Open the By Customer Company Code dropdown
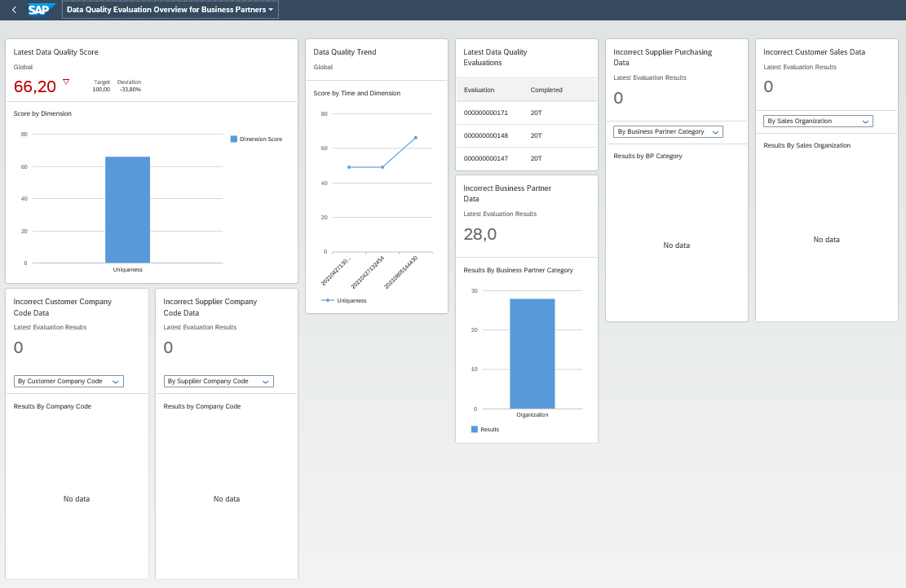906x588 pixels. [x=69, y=381]
